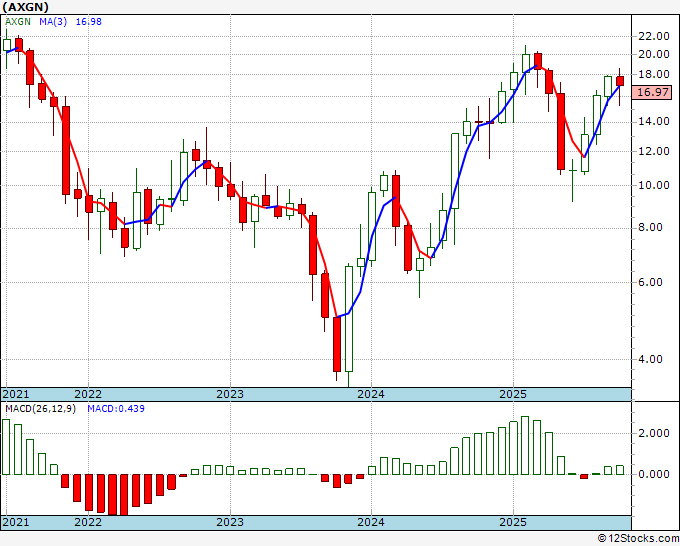Click the 0.000 MACD axis label

point(654,474)
